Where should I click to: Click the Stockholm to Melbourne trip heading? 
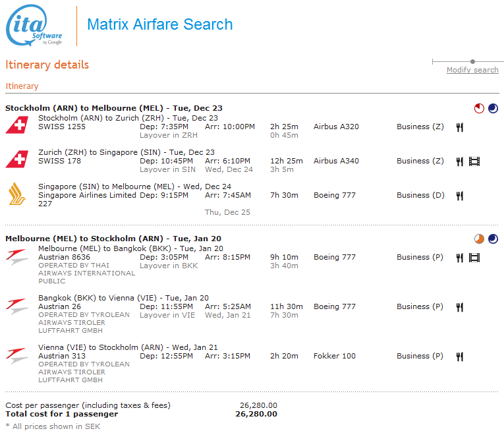114,108
